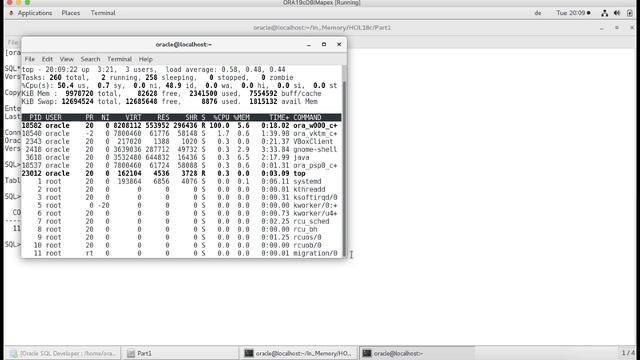The width and height of the screenshot is (640, 360).
Task: Open the Edit menu of front terminal
Action: click(x=47, y=59)
